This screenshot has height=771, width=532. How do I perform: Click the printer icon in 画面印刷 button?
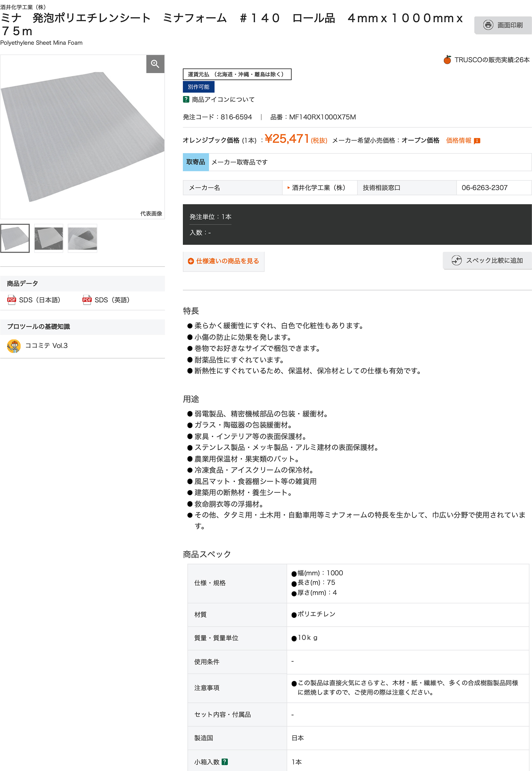pos(488,25)
